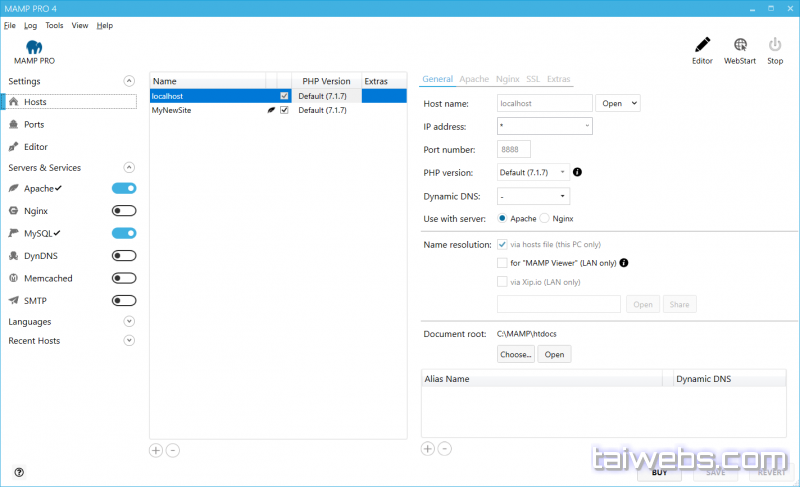The image size is (800, 487).
Task: Click Nginx icon in Servers list
Action: click(14, 211)
